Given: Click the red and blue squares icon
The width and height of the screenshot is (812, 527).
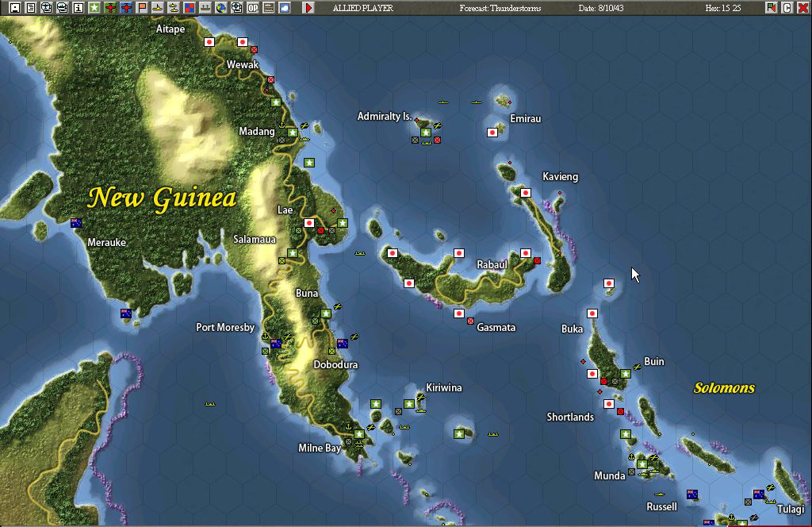Looking at the screenshot, I should pyautogui.click(x=190, y=8).
